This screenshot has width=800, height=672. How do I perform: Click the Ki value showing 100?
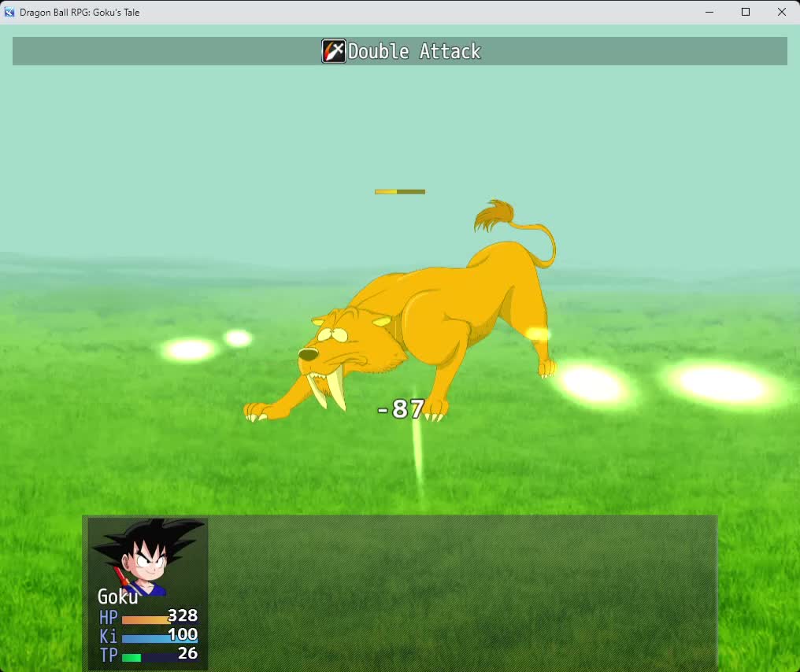183,636
